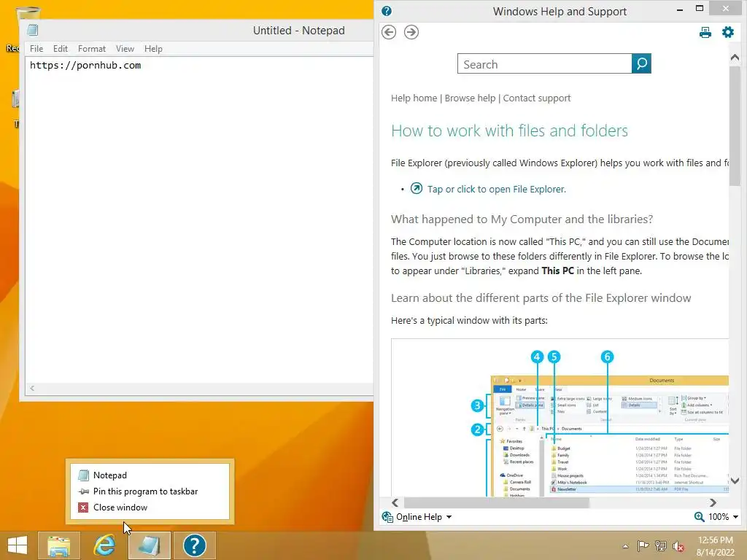Screen dimensions: 747x560
Task: Open the Contact support link
Action: pos(537,98)
